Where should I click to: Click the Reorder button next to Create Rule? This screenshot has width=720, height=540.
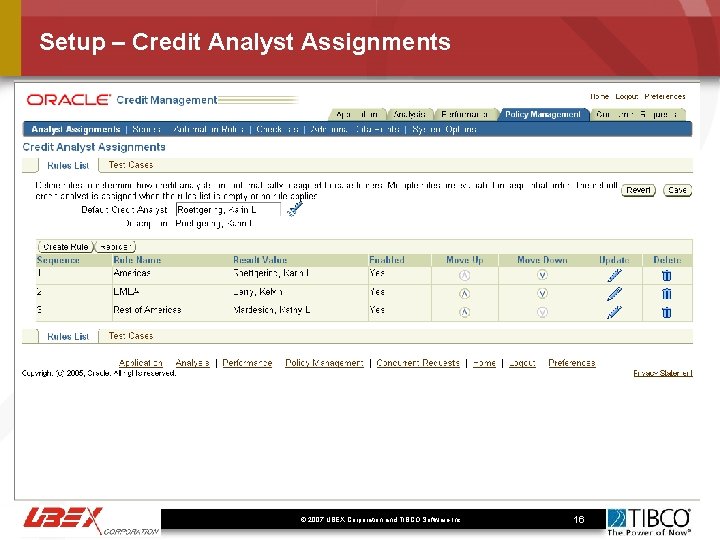coord(116,247)
